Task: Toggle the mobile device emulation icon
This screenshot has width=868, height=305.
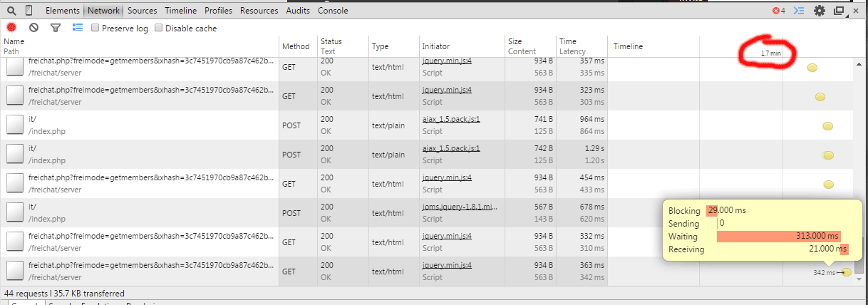Action: click(x=29, y=11)
